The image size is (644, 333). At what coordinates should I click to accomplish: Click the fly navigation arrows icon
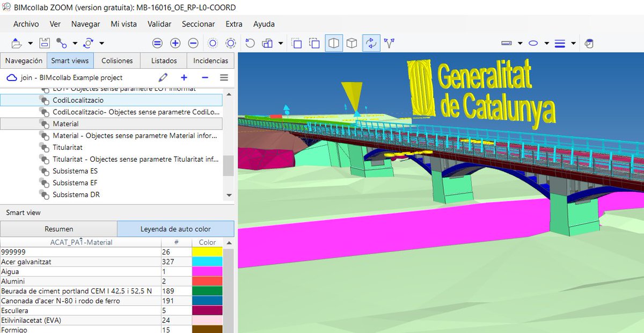point(389,43)
